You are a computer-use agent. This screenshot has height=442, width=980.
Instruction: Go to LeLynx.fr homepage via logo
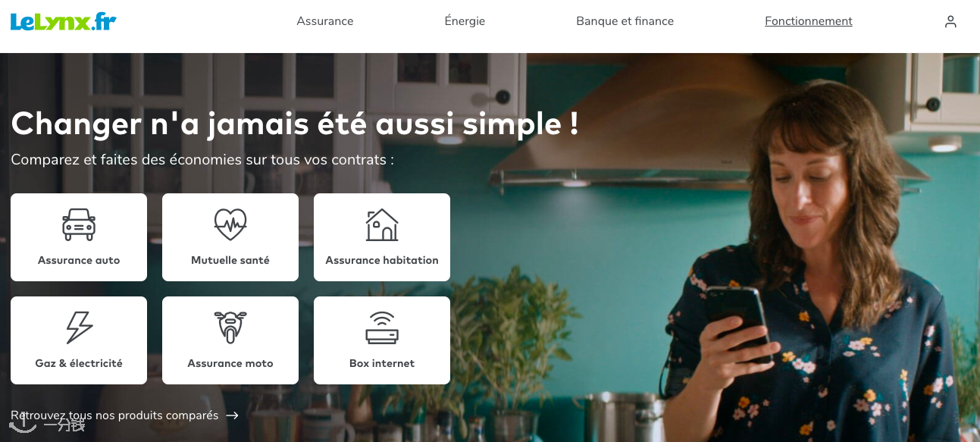point(63,22)
